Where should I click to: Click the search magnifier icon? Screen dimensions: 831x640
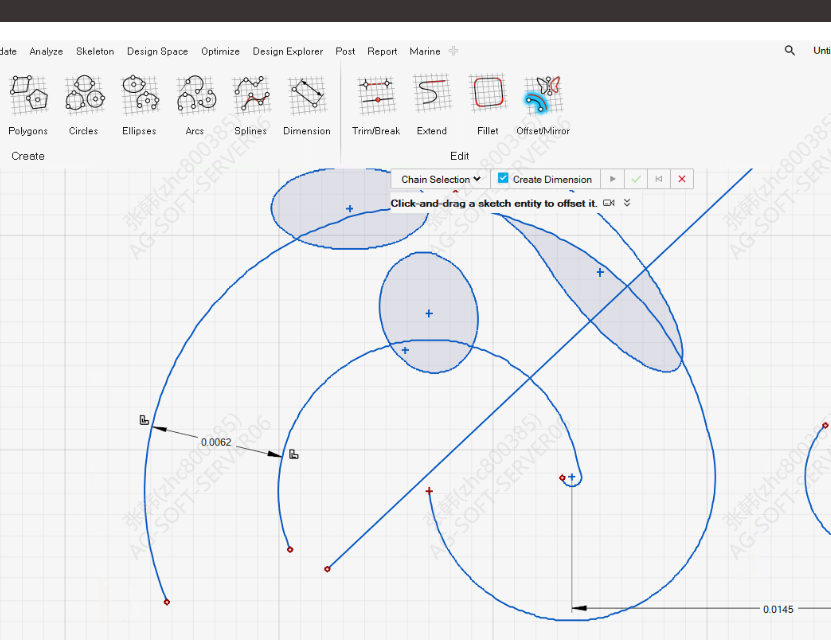(x=790, y=51)
